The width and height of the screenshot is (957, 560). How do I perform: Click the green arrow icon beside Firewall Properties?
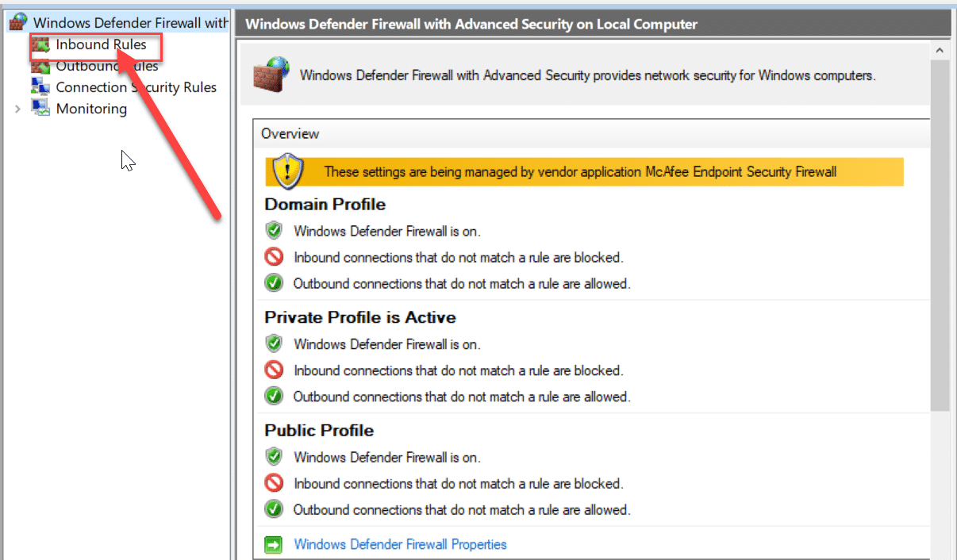(274, 544)
